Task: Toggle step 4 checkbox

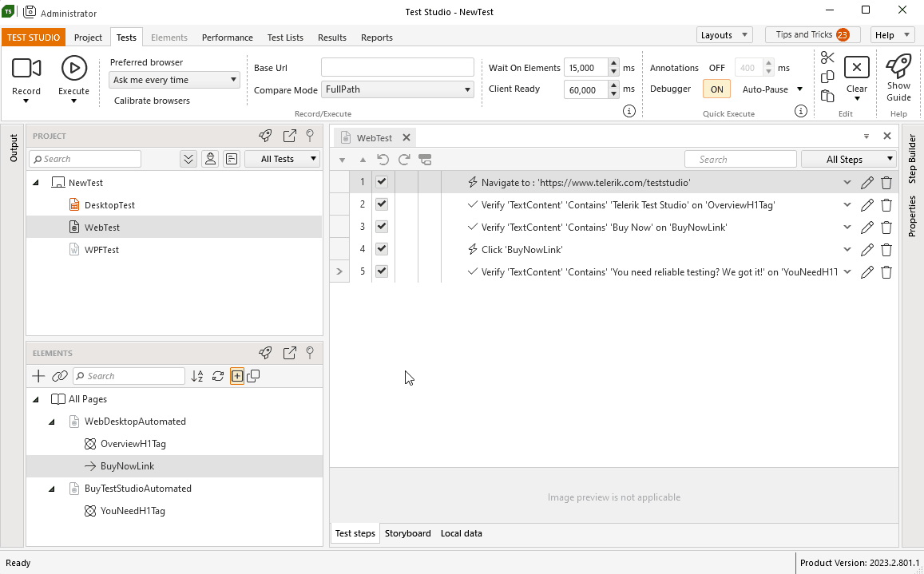Action: [382, 249]
